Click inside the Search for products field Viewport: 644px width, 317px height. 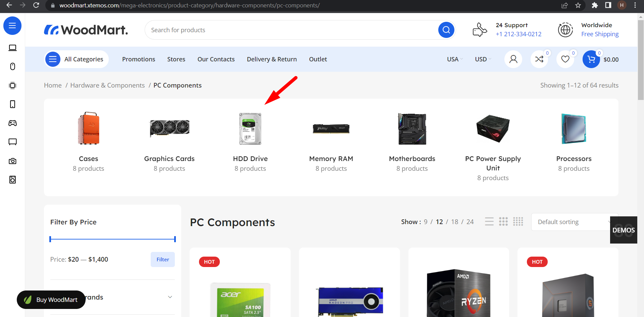point(292,30)
